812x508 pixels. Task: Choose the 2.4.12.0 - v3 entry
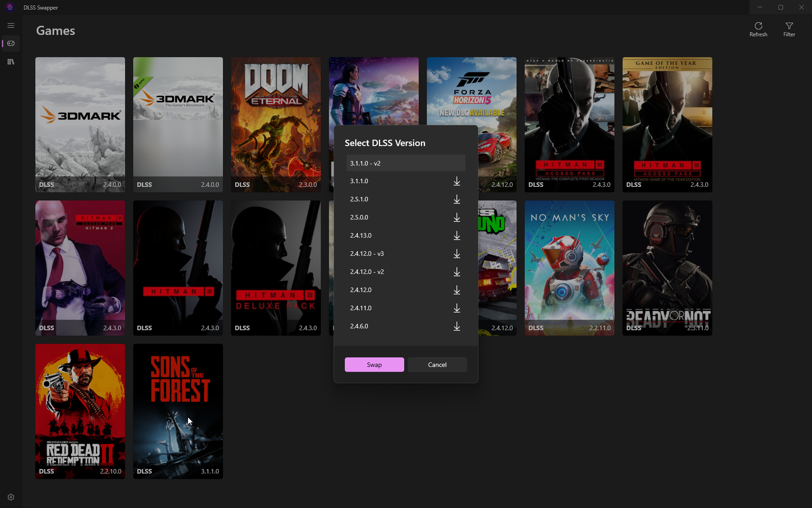pyautogui.click(x=406, y=254)
